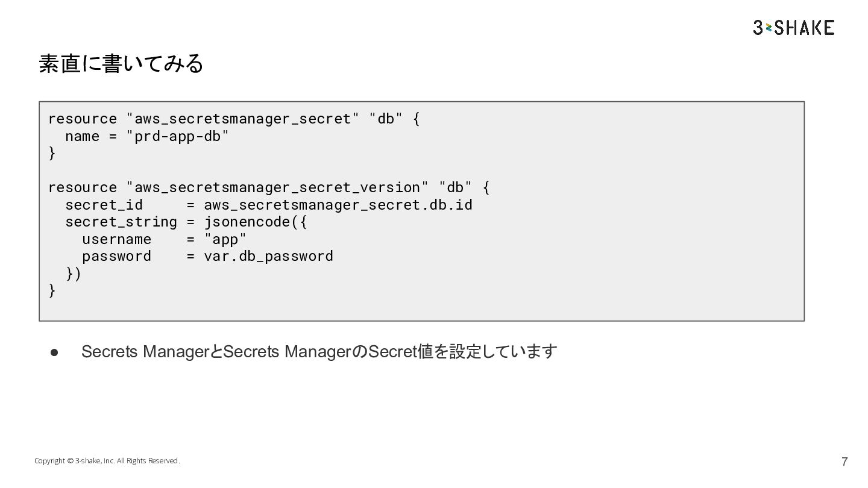Click the copyright notice in footer

pyautogui.click(x=107, y=461)
